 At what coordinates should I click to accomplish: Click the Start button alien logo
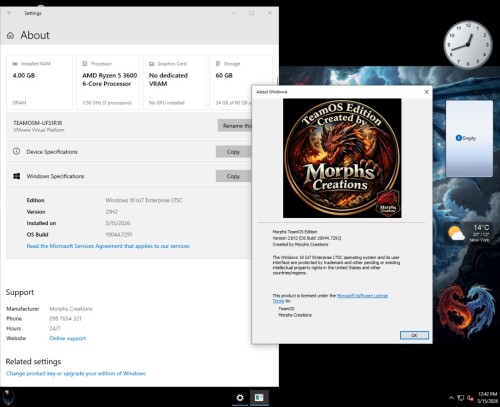pyautogui.click(x=9, y=397)
